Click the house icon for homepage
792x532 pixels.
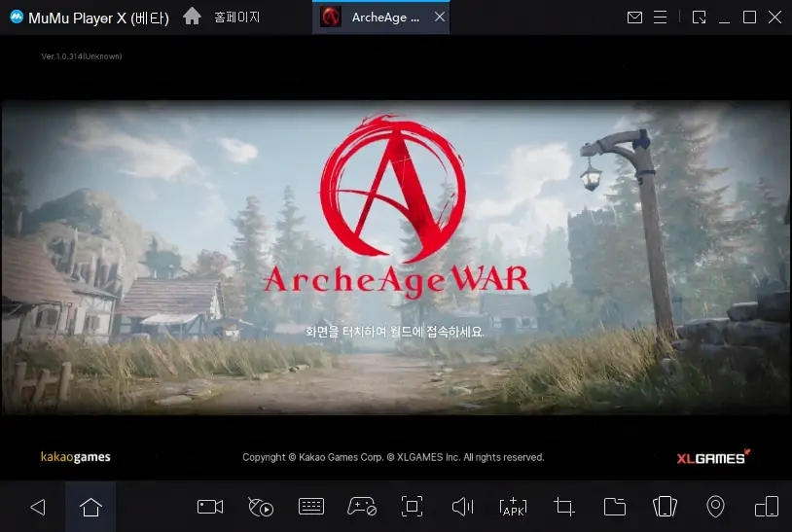[x=192, y=17]
